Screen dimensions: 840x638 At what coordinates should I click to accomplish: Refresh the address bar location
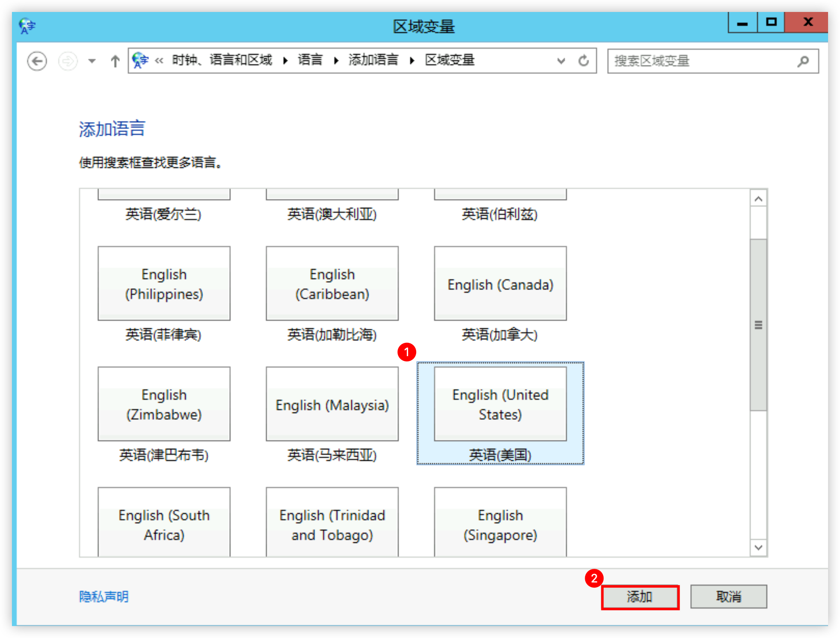[x=583, y=61]
